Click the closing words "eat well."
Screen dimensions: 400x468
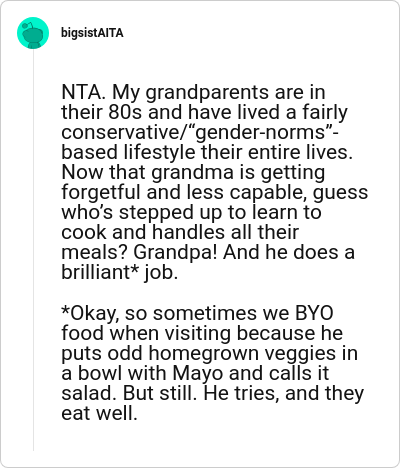click(x=99, y=413)
